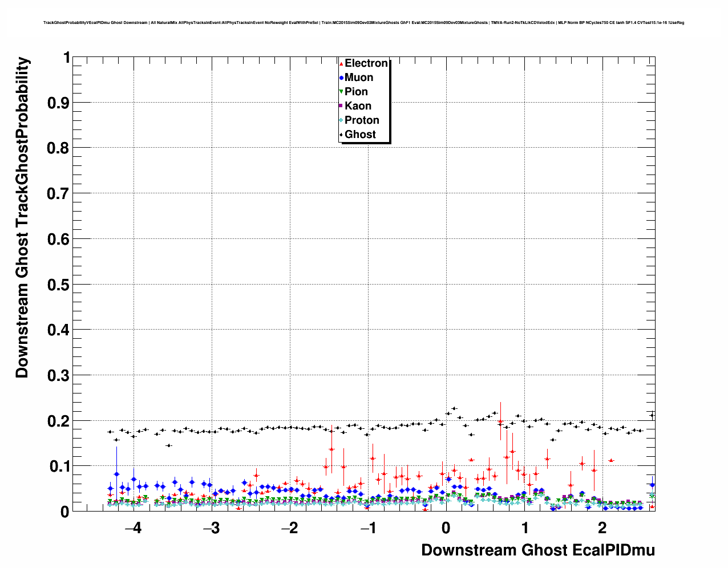Screen dimensions: 728x568
Task: Select the Electron legend label
Action: [x=366, y=63]
